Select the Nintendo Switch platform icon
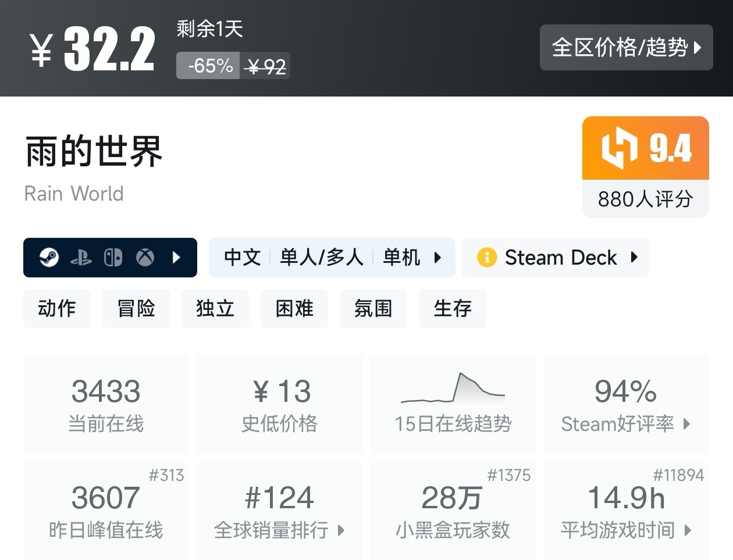The image size is (733, 560). coord(113,257)
